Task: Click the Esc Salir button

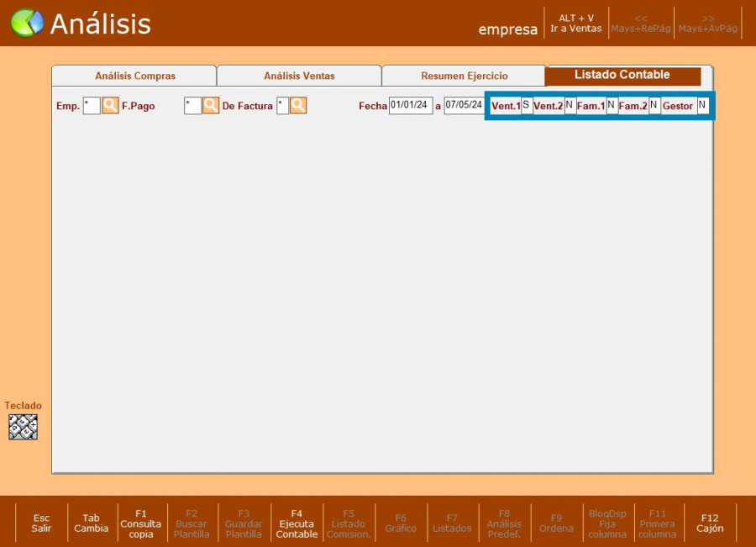Action: (x=41, y=523)
